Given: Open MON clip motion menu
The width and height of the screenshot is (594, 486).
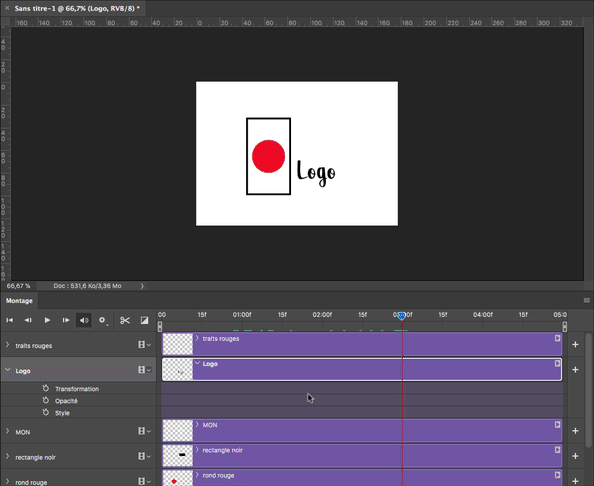Looking at the screenshot, I should pyautogui.click(x=557, y=424).
